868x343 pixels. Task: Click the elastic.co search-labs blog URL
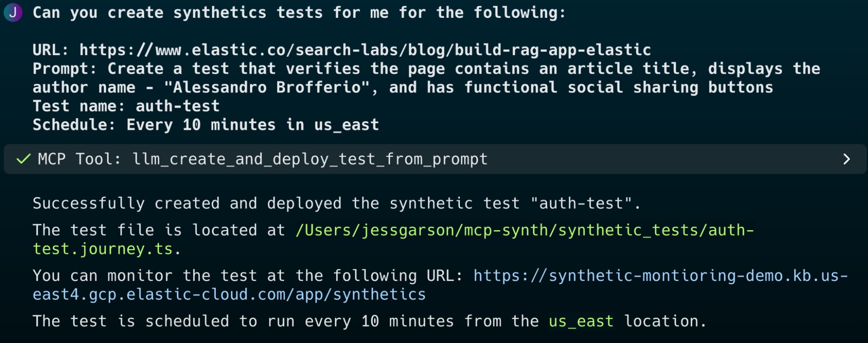365,50
